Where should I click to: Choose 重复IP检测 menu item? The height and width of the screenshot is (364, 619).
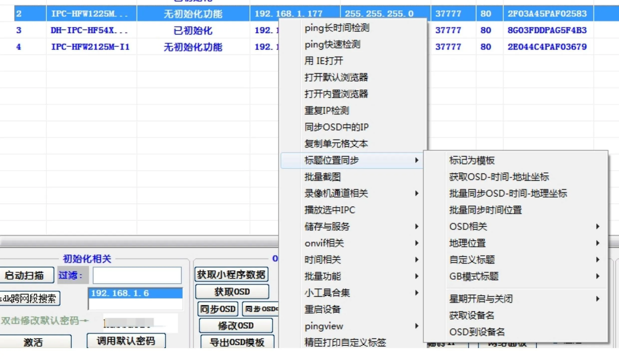(327, 110)
